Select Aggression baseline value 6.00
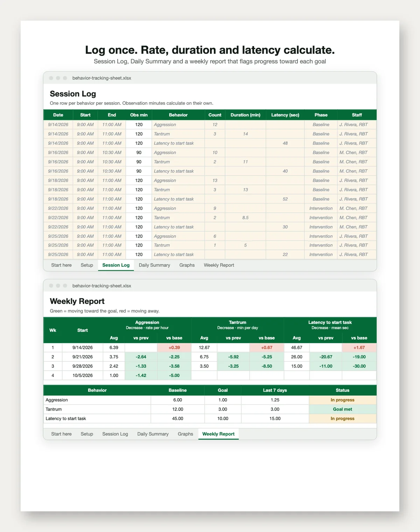The height and width of the screenshot is (532, 420). 178,400
